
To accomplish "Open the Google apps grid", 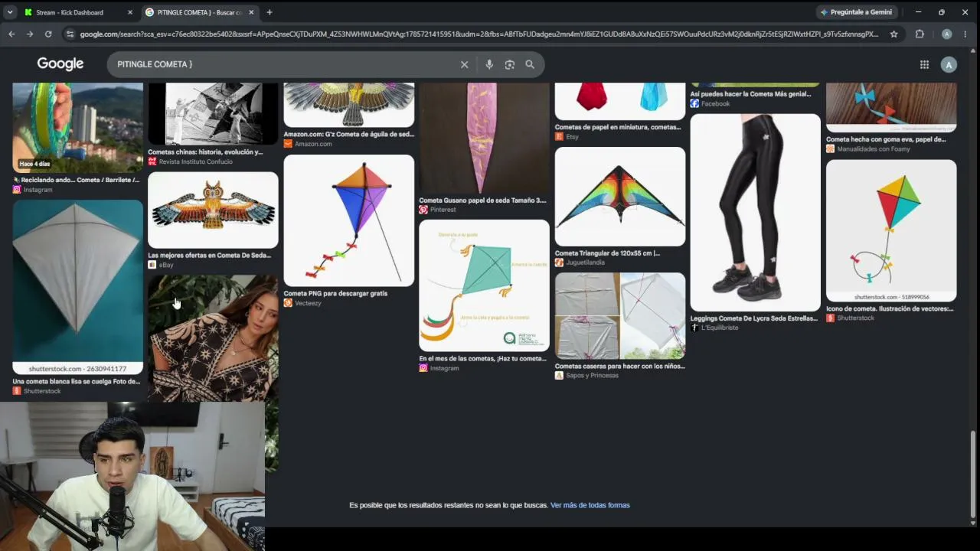I will point(924,65).
